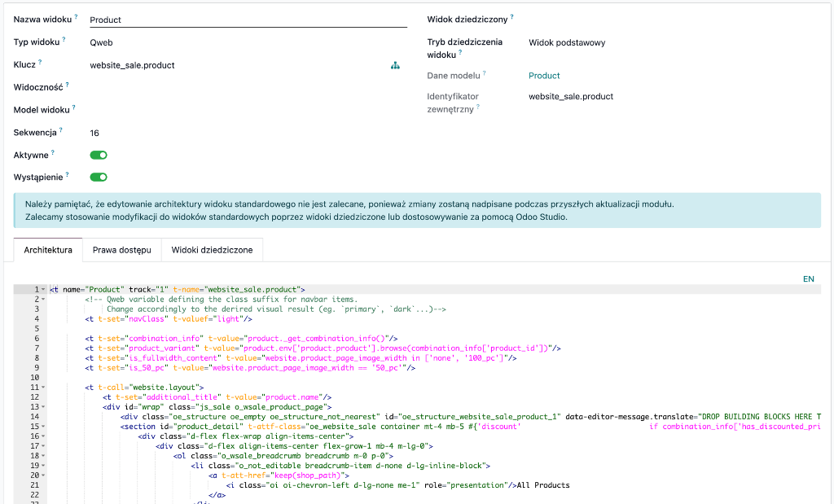Screen dimensions: 834x504
Task: Switch to the Prawa dostępu tab
Action: tap(121, 250)
